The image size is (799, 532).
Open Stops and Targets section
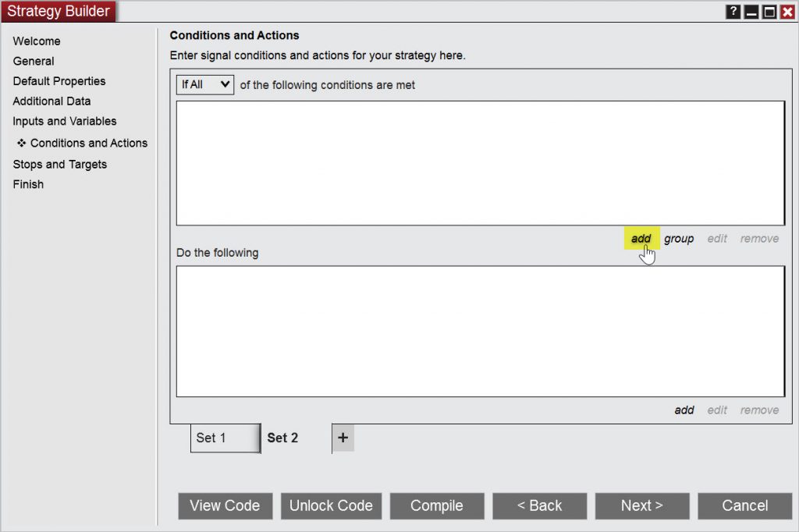[60, 165]
